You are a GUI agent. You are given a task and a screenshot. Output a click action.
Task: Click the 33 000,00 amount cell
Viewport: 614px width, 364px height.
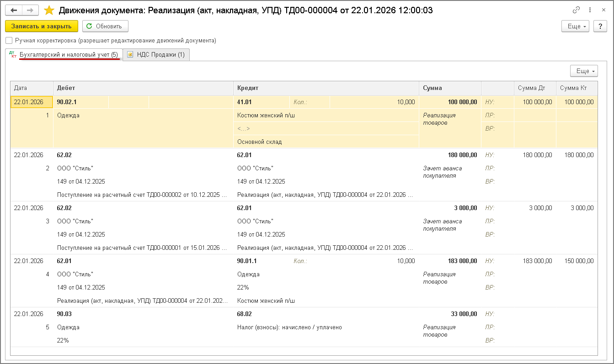[462, 314]
